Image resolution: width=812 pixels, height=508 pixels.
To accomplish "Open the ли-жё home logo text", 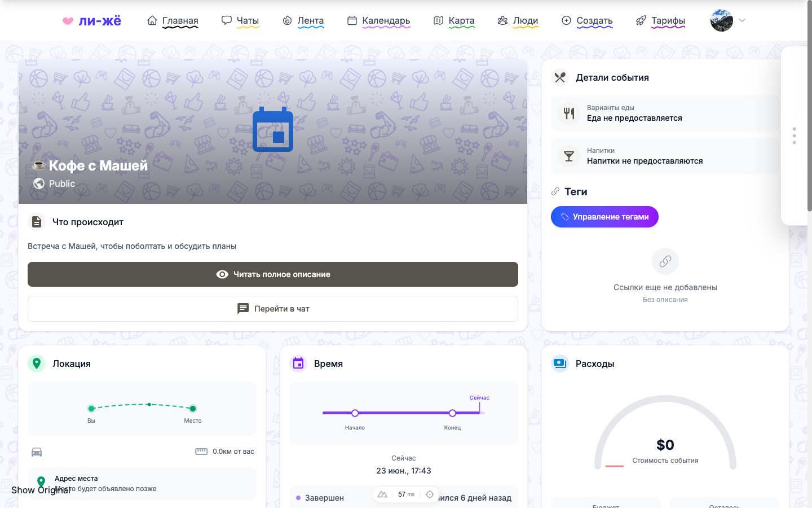I will click(x=100, y=20).
